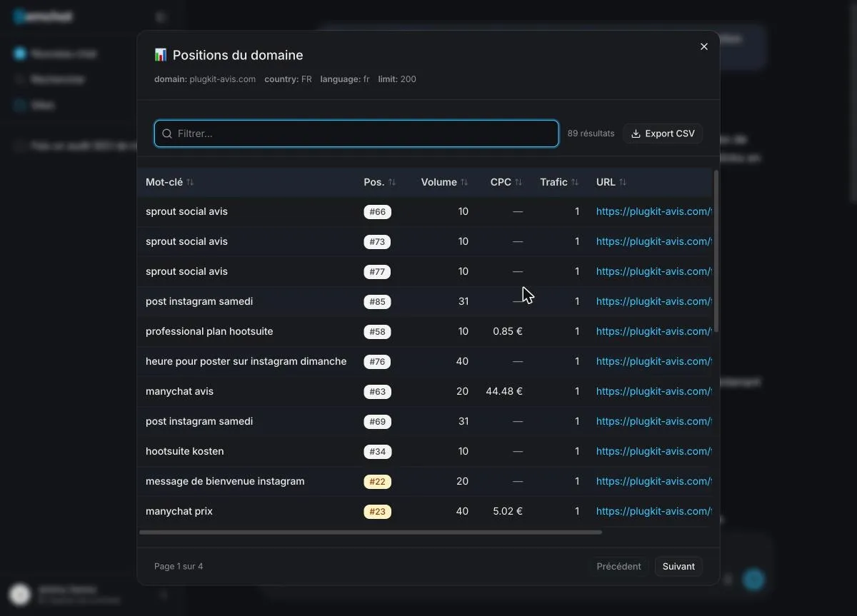Select position badge #85
Image resolution: width=857 pixels, height=616 pixels.
[x=377, y=302]
